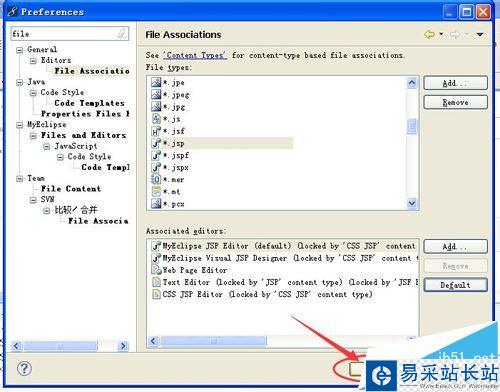500x392 pixels.
Task: Go back using yellow arrow icon
Action: coord(429,34)
